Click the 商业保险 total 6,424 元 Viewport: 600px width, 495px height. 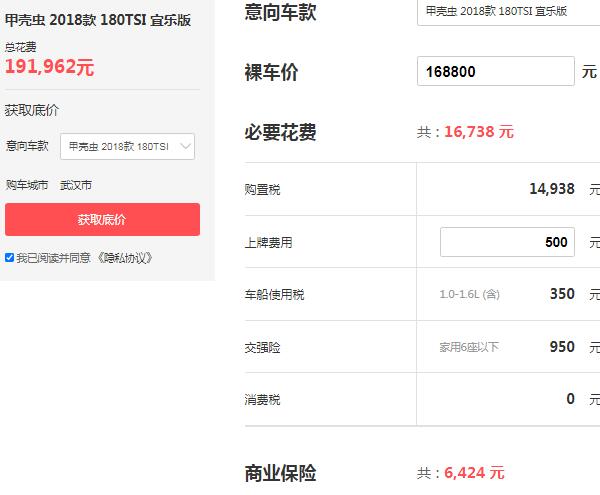(x=474, y=473)
